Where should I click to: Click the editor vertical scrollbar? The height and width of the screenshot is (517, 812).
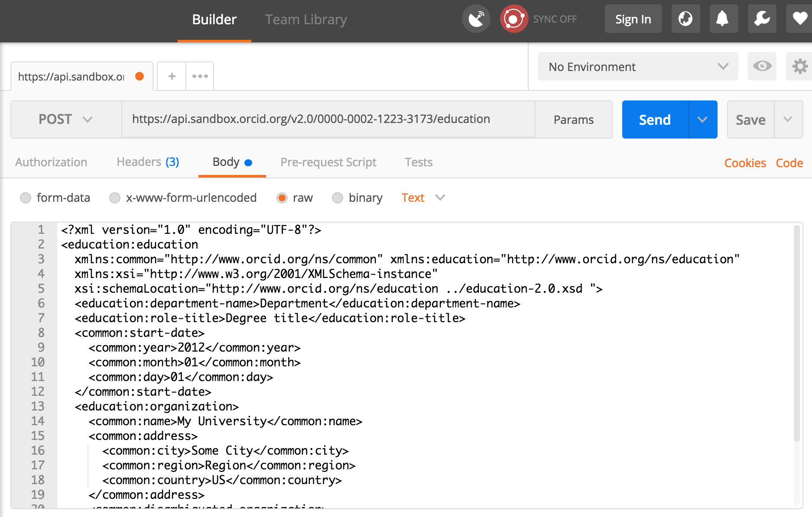(796, 333)
